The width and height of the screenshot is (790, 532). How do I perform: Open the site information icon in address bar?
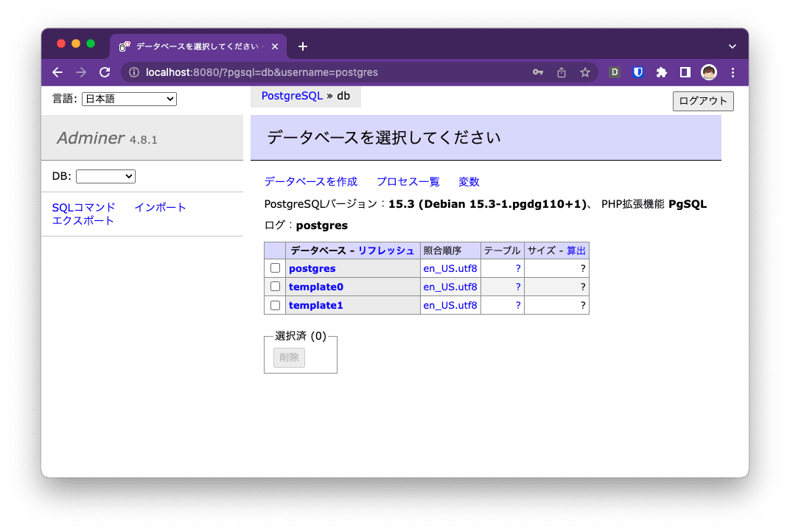134,72
